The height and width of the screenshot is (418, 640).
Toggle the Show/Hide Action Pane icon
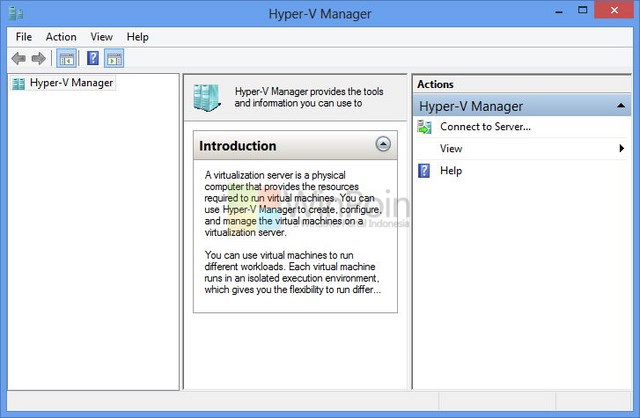coord(114,59)
